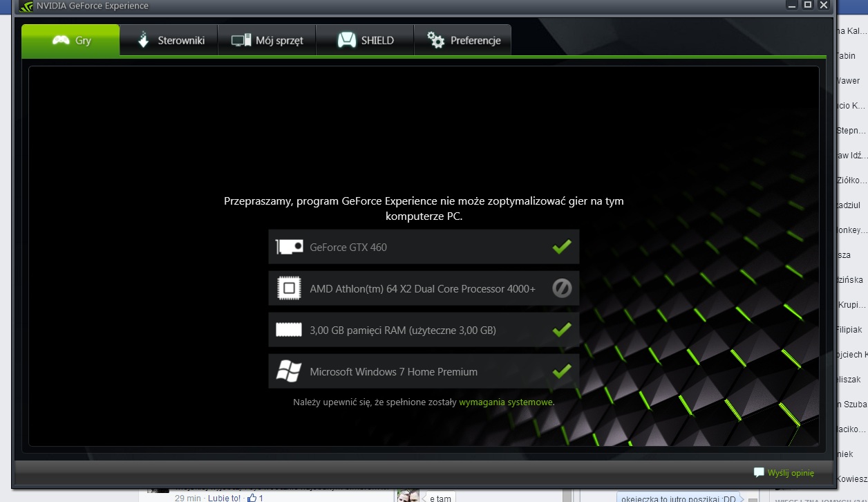Image resolution: width=868 pixels, height=502 pixels.
Task: Select 'Tabin' in the browser chat list
Action: (x=846, y=56)
